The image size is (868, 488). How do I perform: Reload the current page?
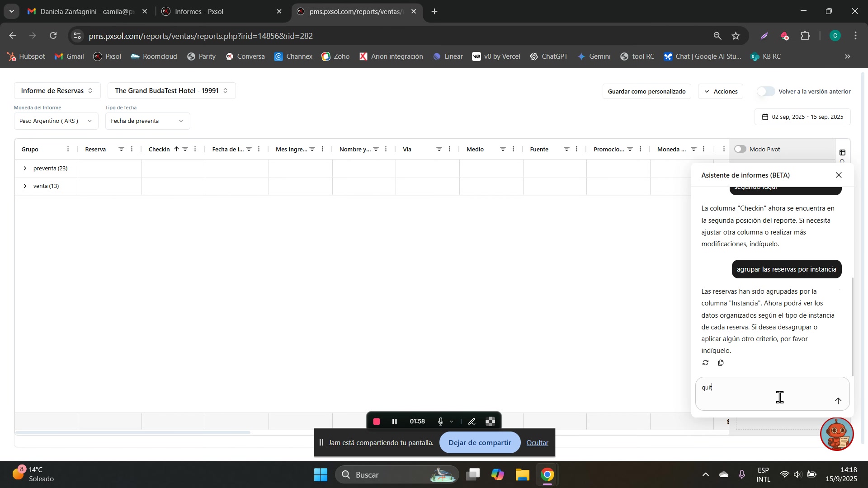point(53,36)
